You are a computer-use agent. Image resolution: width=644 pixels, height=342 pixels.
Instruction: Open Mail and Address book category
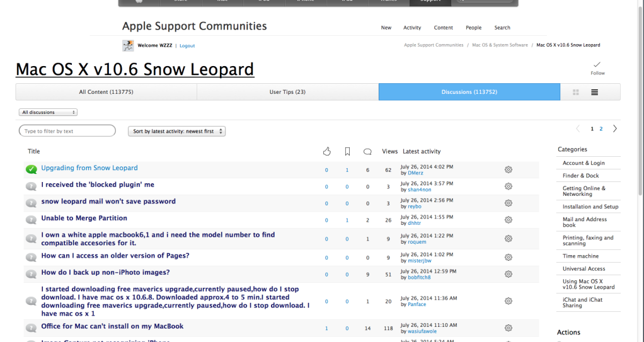(585, 222)
